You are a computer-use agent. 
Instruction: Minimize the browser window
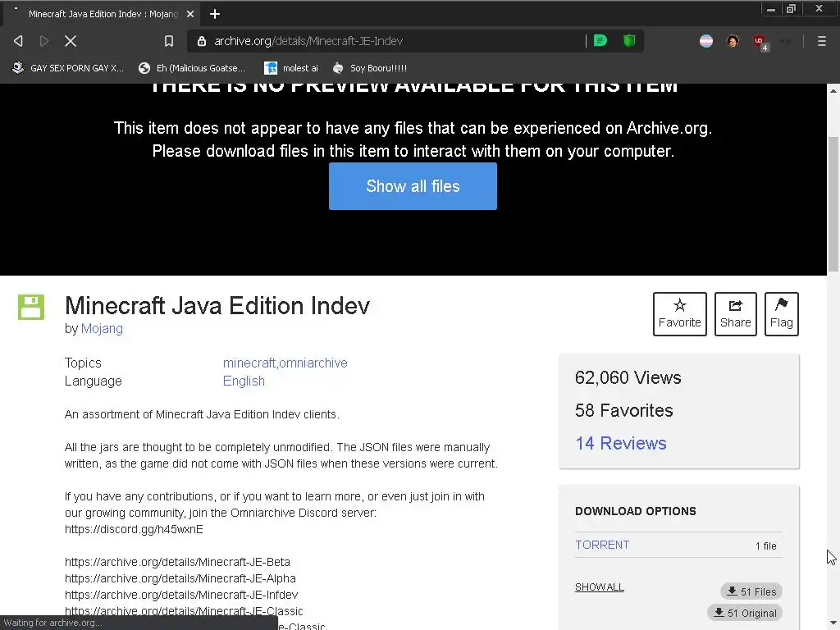pyautogui.click(x=771, y=9)
